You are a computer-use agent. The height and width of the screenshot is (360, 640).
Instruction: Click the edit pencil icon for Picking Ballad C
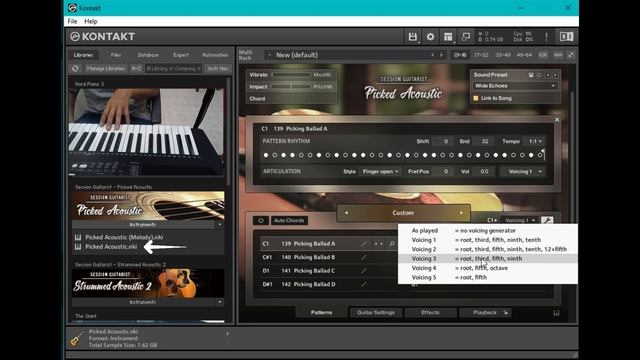click(363, 271)
